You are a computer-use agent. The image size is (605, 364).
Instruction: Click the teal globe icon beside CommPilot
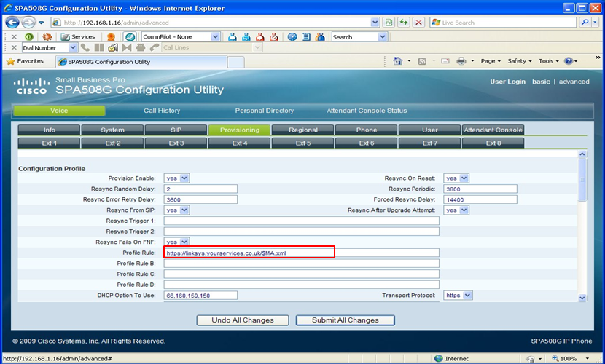(130, 37)
